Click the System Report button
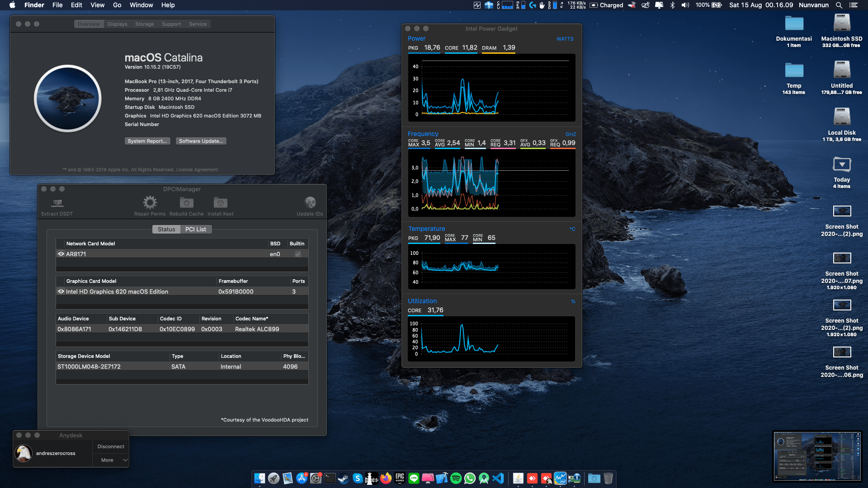The height and width of the screenshot is (488, 868). (x=147, y=141)
